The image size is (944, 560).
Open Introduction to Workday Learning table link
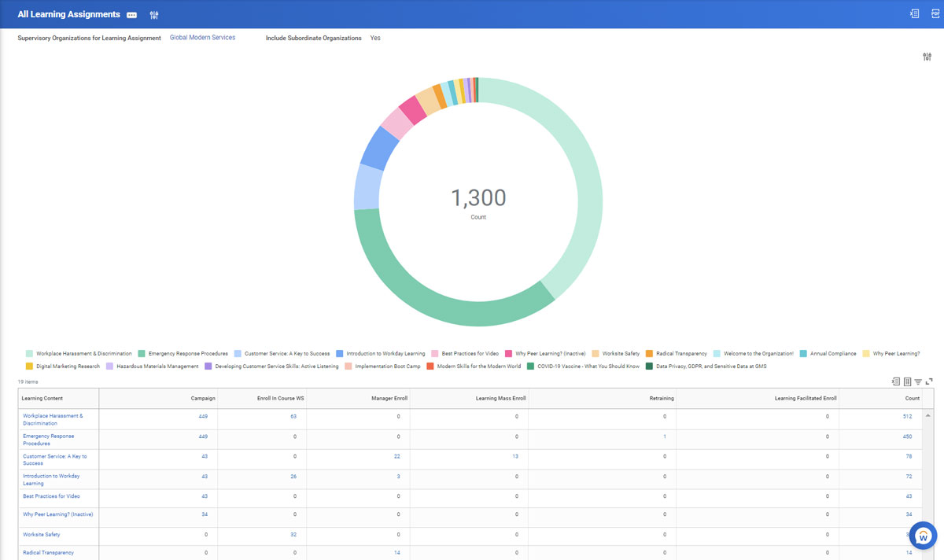click(x=51, y=480)
